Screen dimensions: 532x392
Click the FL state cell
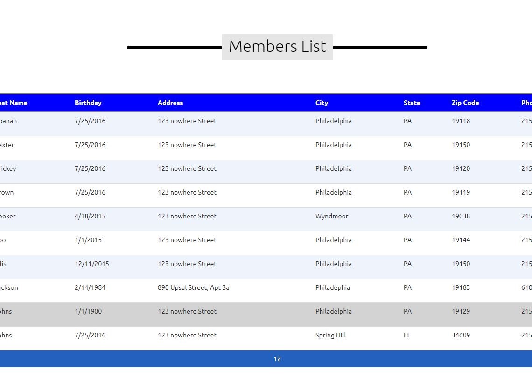(x=407, y=335)
